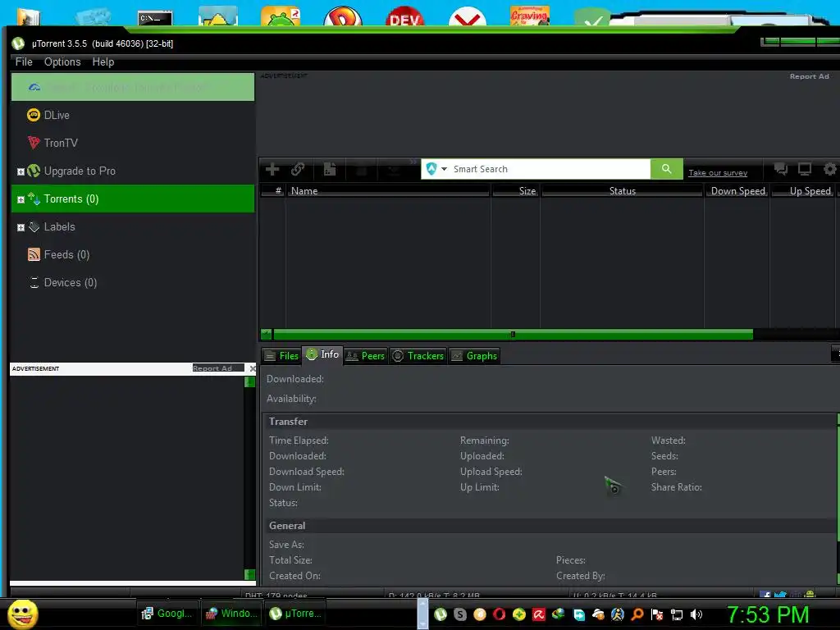Sort by the Down Speed column header
Image resolution: width=840 pixels, height=630 pixels.
click(737, 190)
